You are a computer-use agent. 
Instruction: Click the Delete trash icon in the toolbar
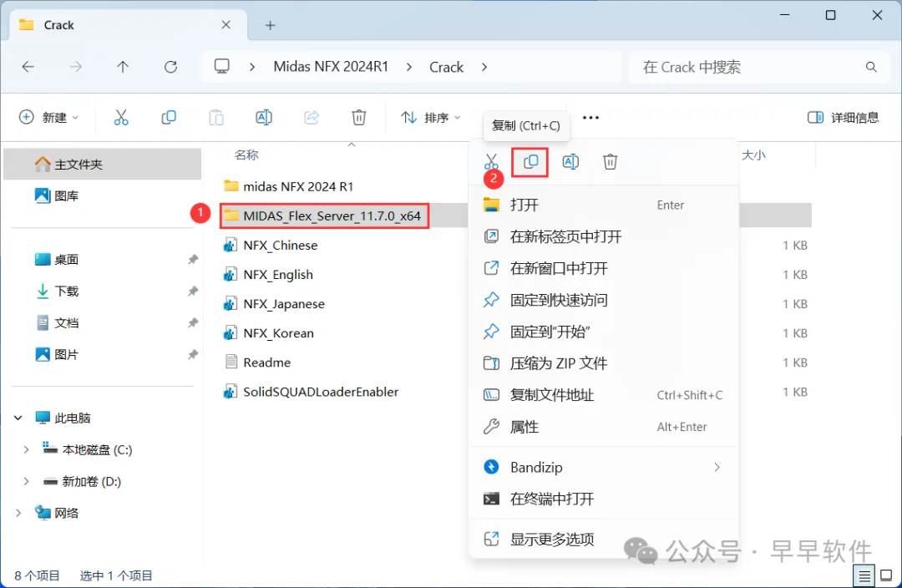click(x=359, y=118)
